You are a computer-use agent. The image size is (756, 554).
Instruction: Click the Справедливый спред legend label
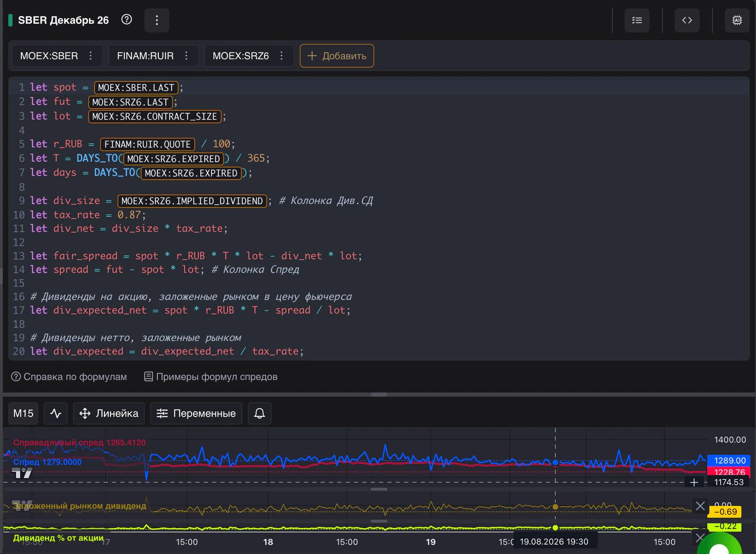click(x=79, y=442)
